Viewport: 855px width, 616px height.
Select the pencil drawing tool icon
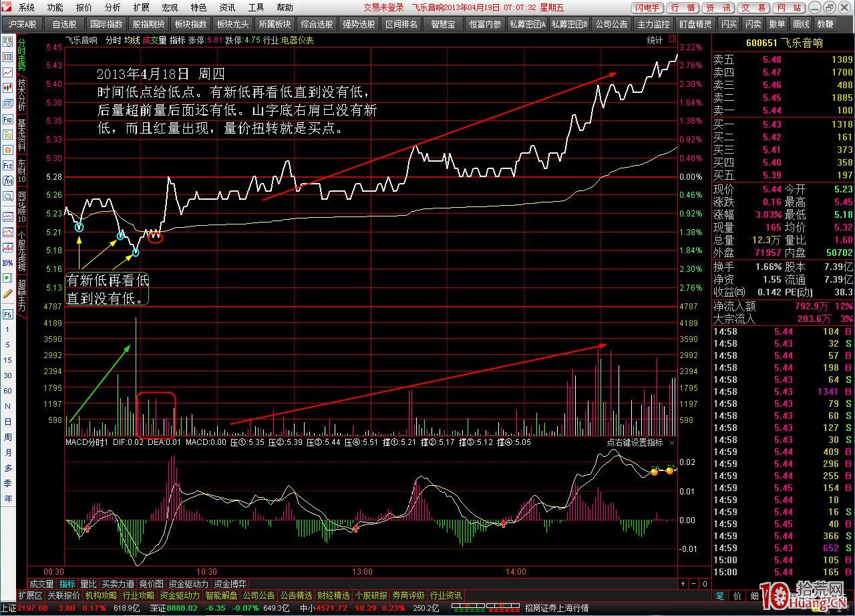(x=8, y=293)
